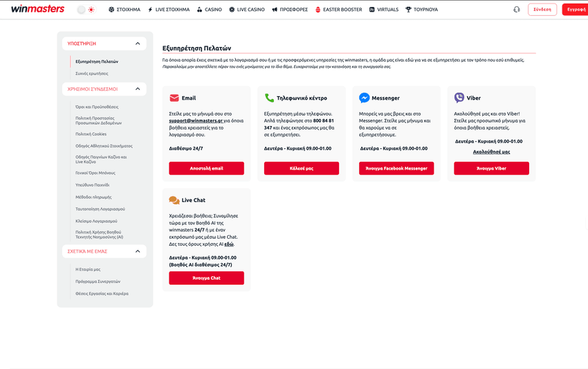Open Όροι και Προϋποθέσεις link

[x=97, y=107]
